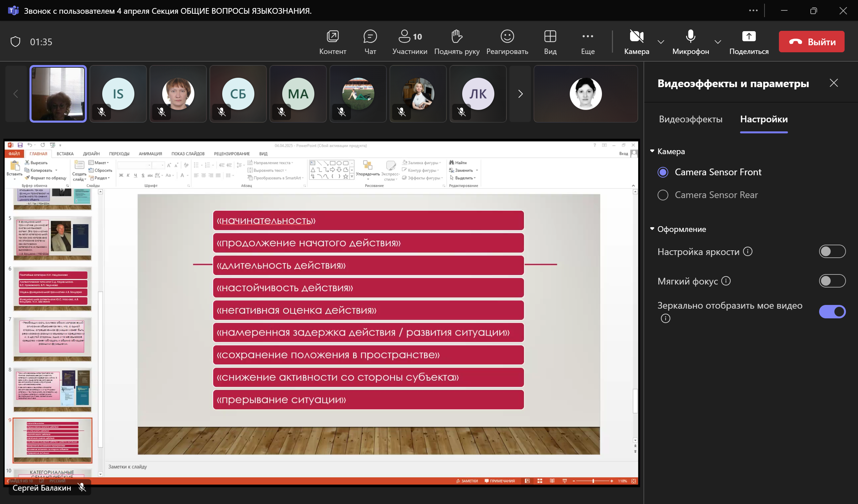The width and height of the screenshot is (858, 504).
Task: Click Сбросить to reset the slide
Action: click(x=101, y=170)
